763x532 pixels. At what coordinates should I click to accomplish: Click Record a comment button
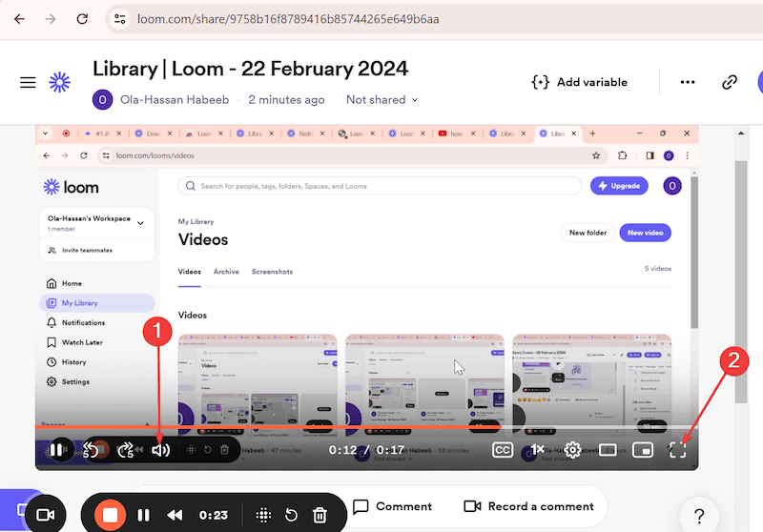(529, 506)
